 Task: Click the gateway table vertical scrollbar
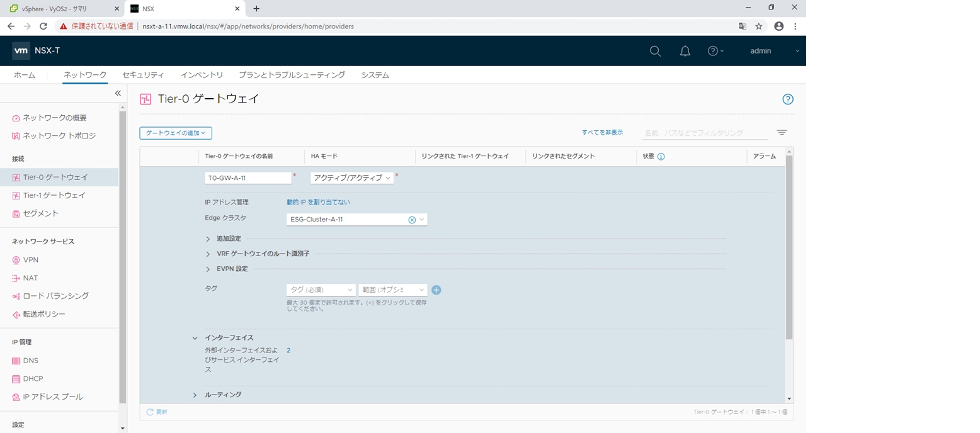point(789,246)
